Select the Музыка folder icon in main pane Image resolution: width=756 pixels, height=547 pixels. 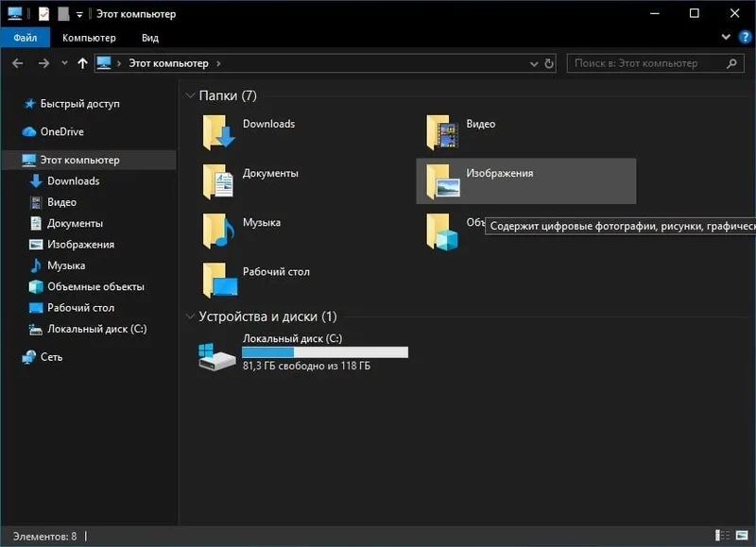[218, 231]
